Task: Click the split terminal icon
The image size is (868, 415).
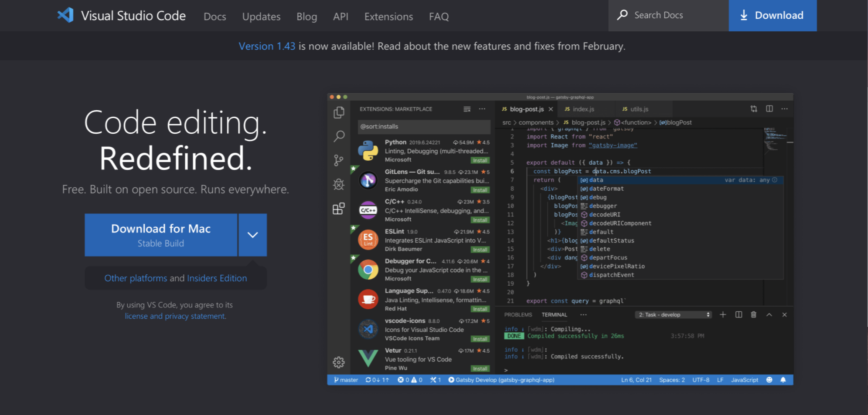Action: point(739,314)
